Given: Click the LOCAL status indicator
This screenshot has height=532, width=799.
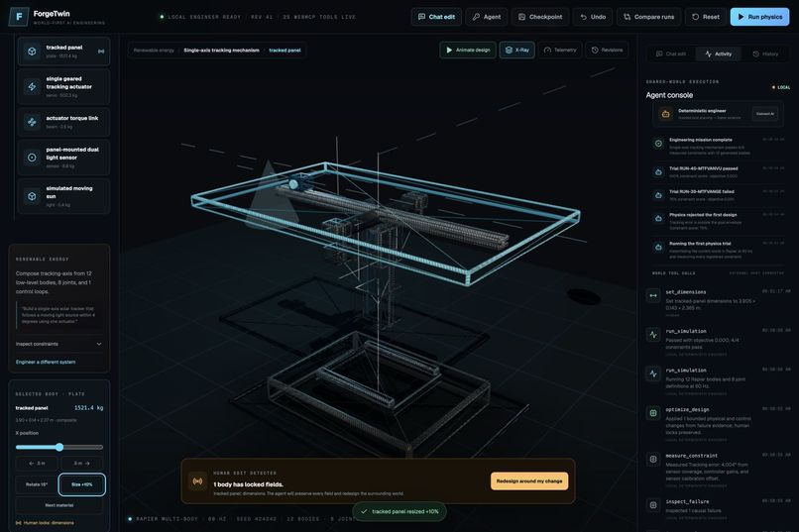Looking at the screenshot, I should tap(780, 87).
